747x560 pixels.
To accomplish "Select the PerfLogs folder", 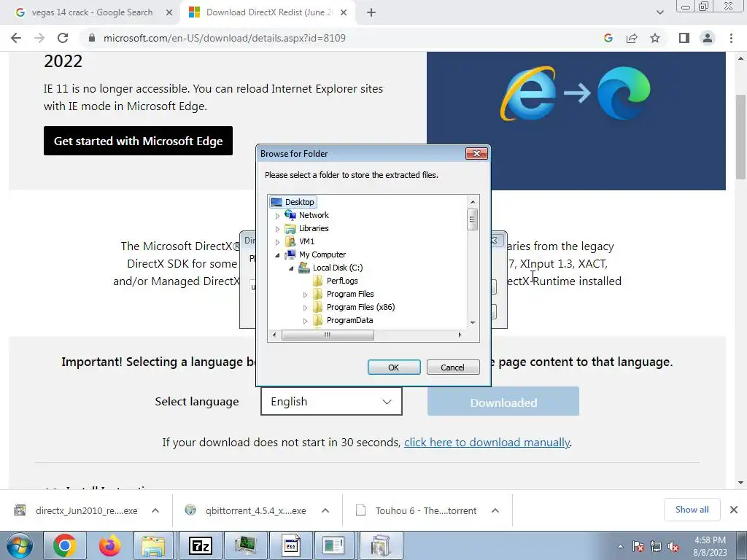I will pos(342,281).
